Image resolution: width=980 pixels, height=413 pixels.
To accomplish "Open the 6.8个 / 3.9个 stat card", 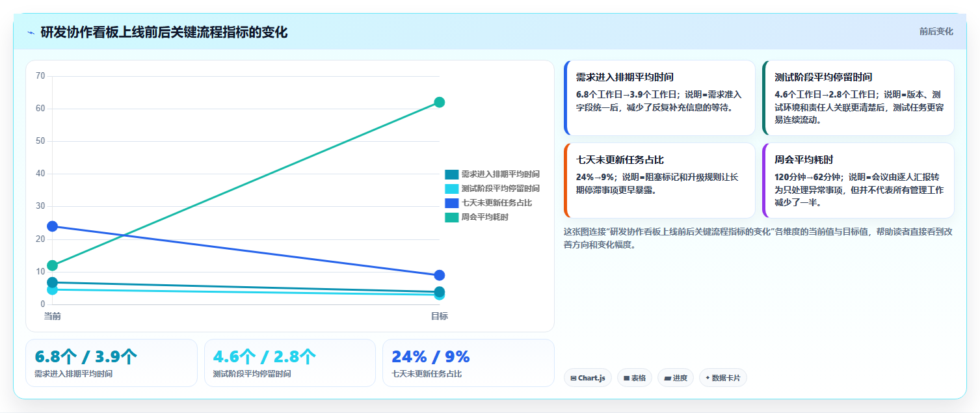I will 111,363.
